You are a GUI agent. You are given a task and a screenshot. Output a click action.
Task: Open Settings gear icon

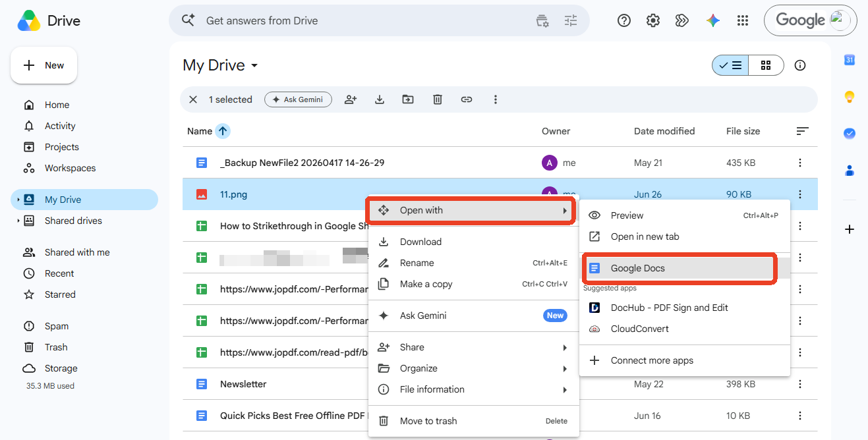653,20
